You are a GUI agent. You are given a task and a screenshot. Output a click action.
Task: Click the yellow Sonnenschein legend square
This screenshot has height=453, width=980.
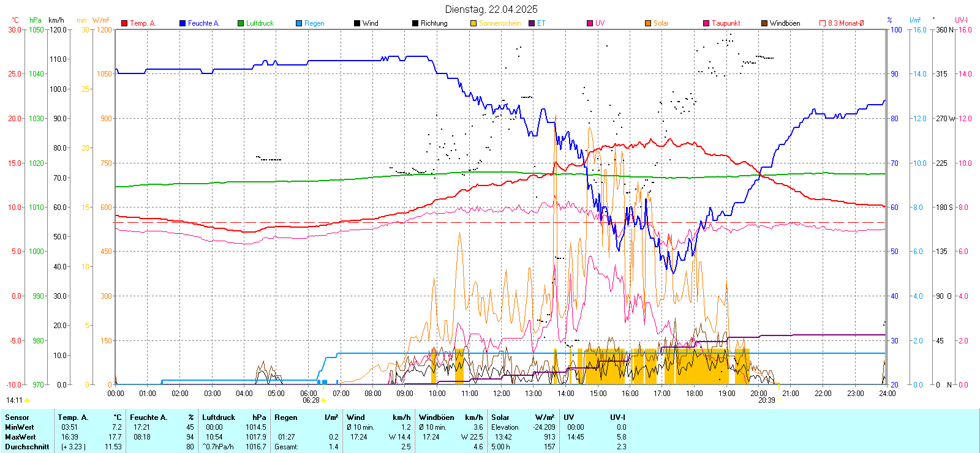[473, 23]
